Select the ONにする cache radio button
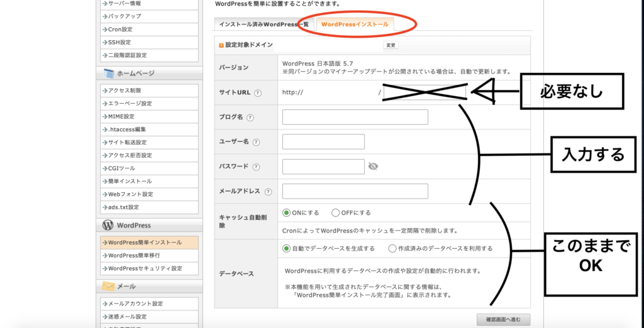Image resolution: width=644 pixels, height=328 pixels. point(286,212)
